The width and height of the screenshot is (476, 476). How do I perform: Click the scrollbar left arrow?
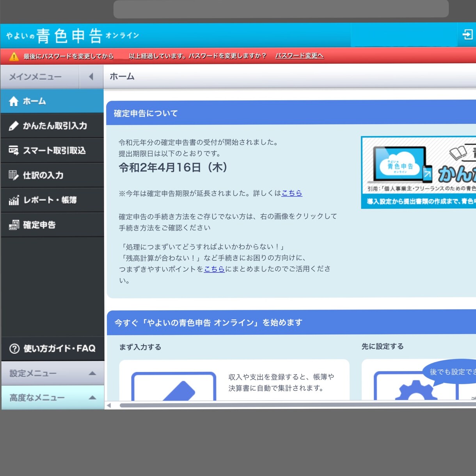pyautogui.click(x=109, y=405)
